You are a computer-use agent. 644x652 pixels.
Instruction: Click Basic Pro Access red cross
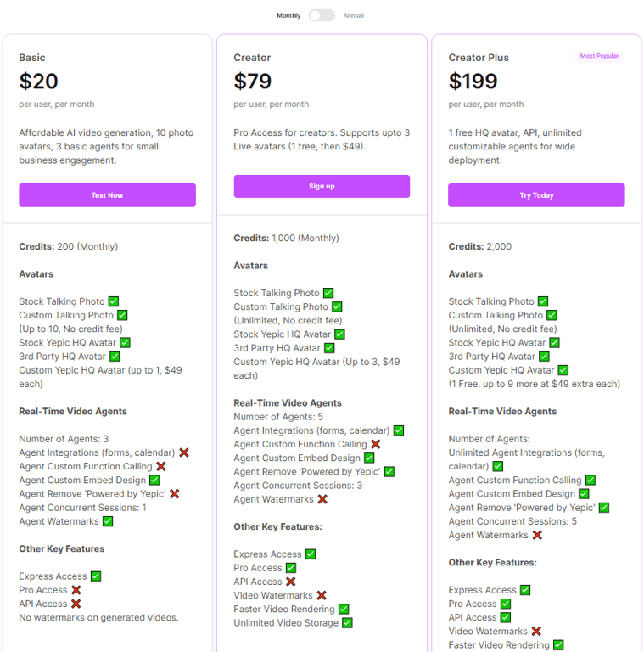pyautogui.click(x=76, y=590)
